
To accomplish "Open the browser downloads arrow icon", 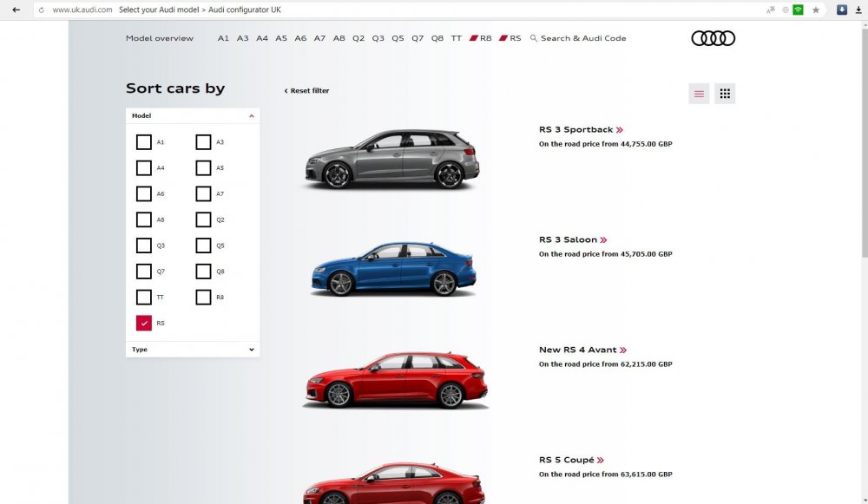I will tap(858, 10).
